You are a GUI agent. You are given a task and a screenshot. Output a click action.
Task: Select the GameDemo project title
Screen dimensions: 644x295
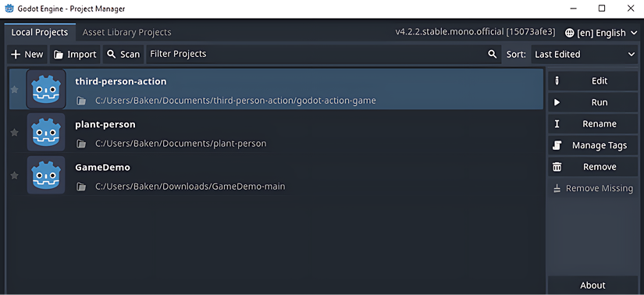(x=103, y=168)
